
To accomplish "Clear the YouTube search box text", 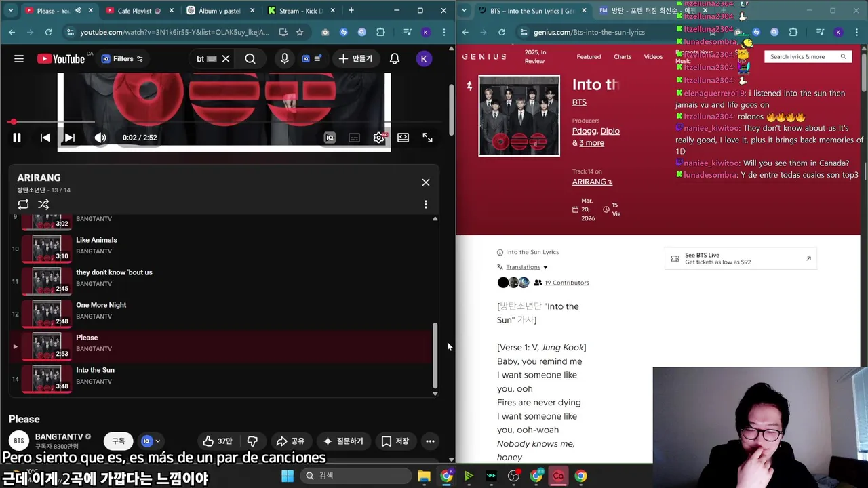I will [x=226, y=59].
